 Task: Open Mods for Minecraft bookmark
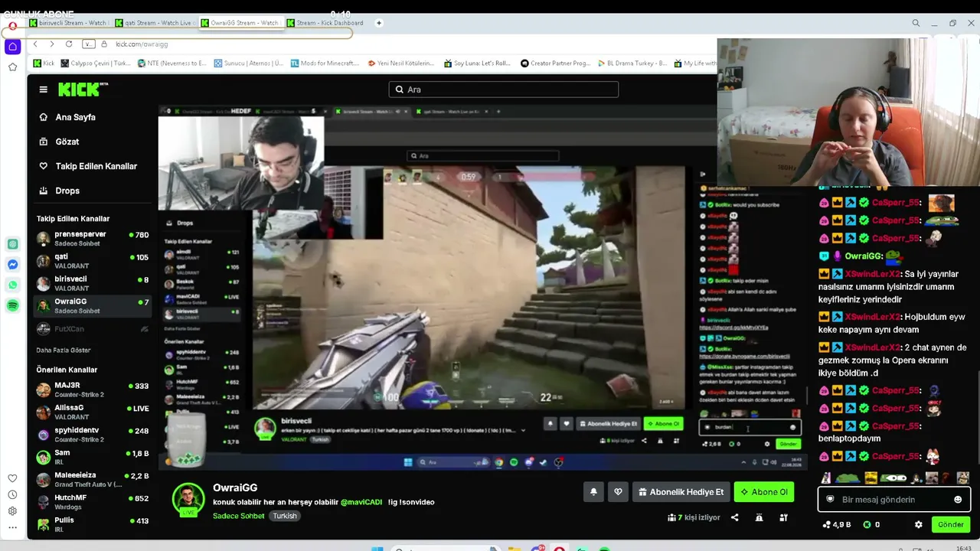pyautogui.click(x=325, y=64)
